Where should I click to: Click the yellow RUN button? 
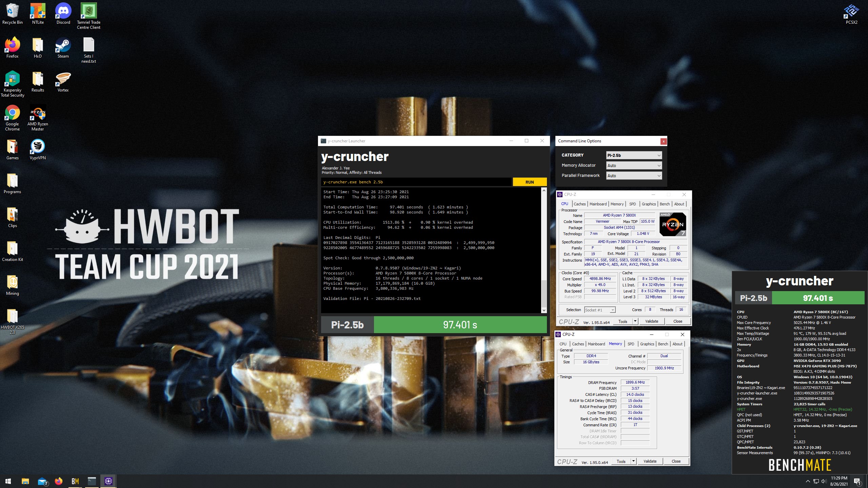pos(530,182)
